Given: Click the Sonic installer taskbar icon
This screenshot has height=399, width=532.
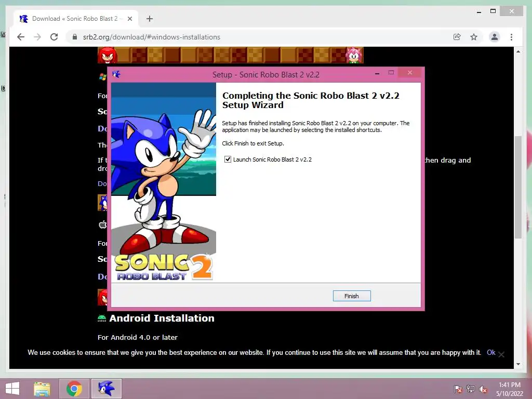Looking at the screenshot, I should click(106, 389).
